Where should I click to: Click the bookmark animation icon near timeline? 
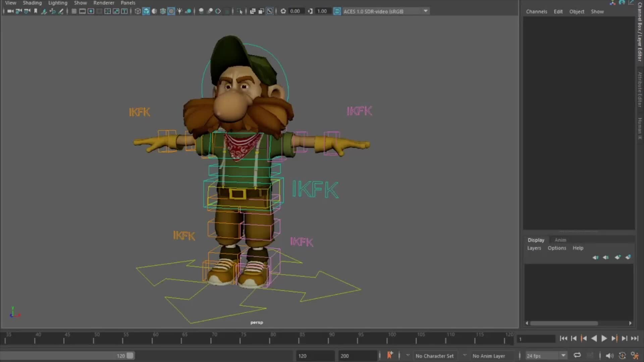click(390, 355)
